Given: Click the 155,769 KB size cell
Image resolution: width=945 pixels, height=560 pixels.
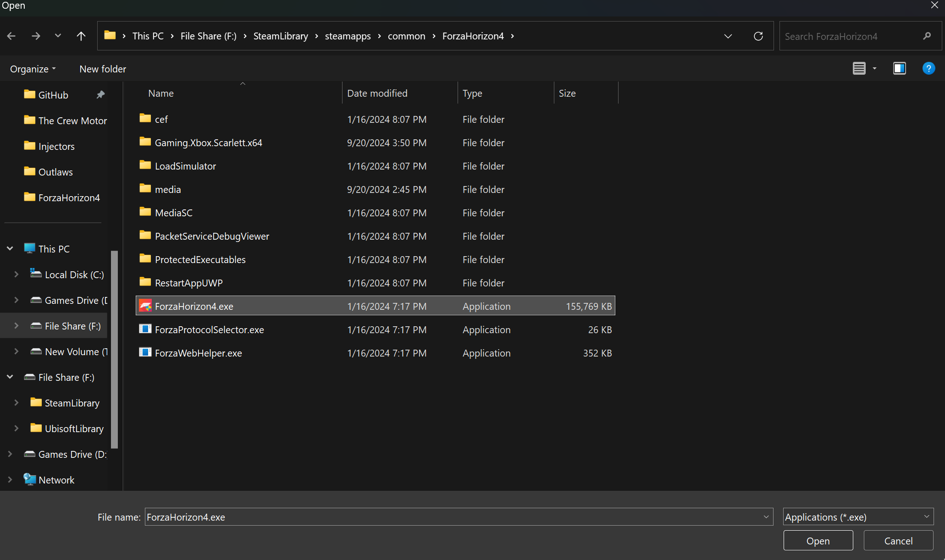Looking at the screenshot, I should click(589, 306).
